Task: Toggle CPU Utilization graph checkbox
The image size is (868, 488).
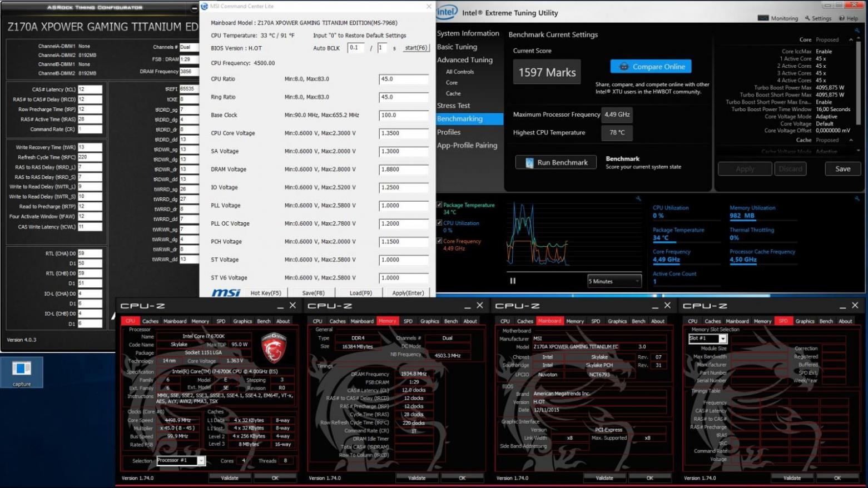Action: [439, 223]
